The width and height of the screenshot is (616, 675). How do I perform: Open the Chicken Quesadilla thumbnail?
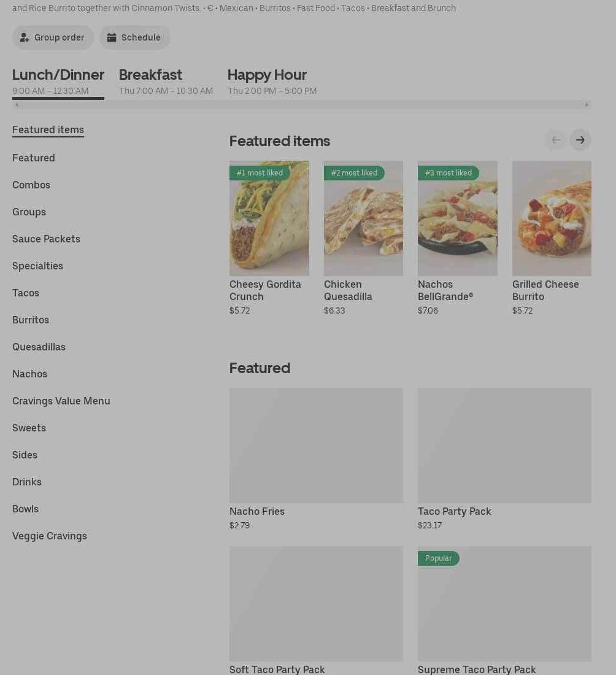363,218
